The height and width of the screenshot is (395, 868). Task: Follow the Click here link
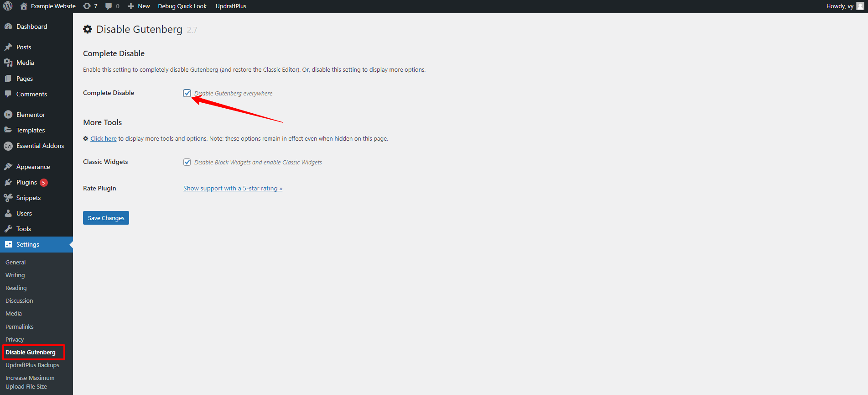tap(104, 138)
